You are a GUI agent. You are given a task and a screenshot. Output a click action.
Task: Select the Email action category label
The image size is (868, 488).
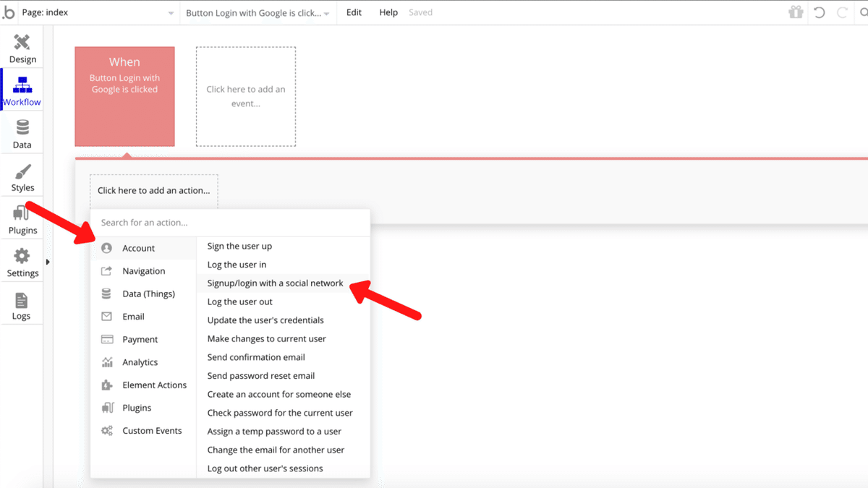(x=134, y=317)
